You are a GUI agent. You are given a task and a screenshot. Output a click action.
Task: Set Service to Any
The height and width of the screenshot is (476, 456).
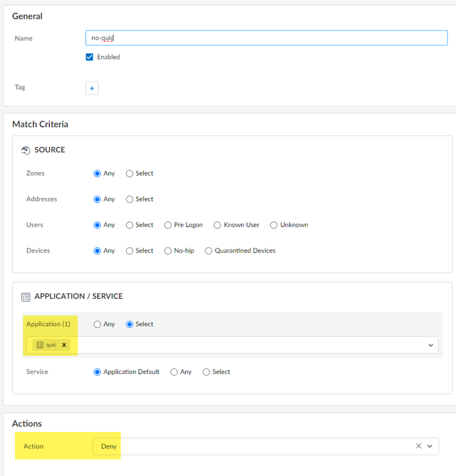click(x=174, y=372)
